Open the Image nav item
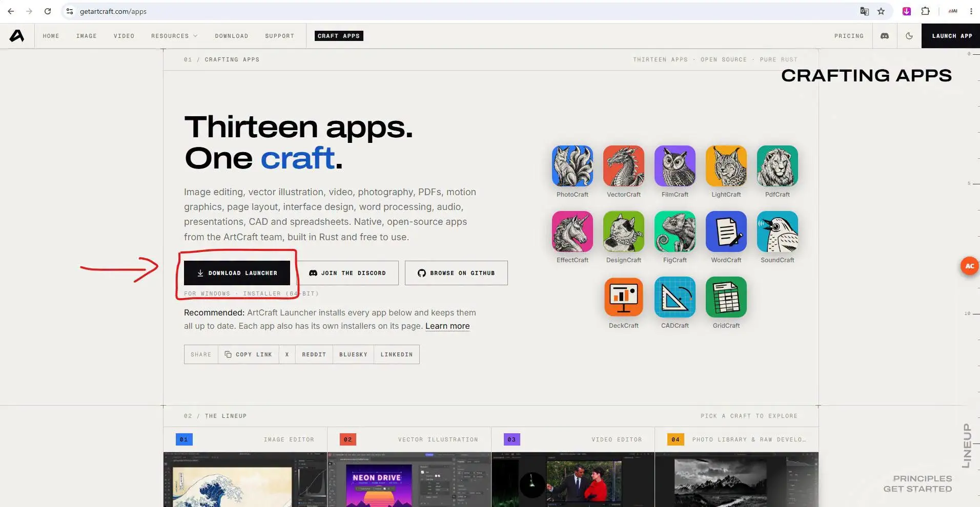Viewport: 980px width, 507px height. click(x=87, y=36)
